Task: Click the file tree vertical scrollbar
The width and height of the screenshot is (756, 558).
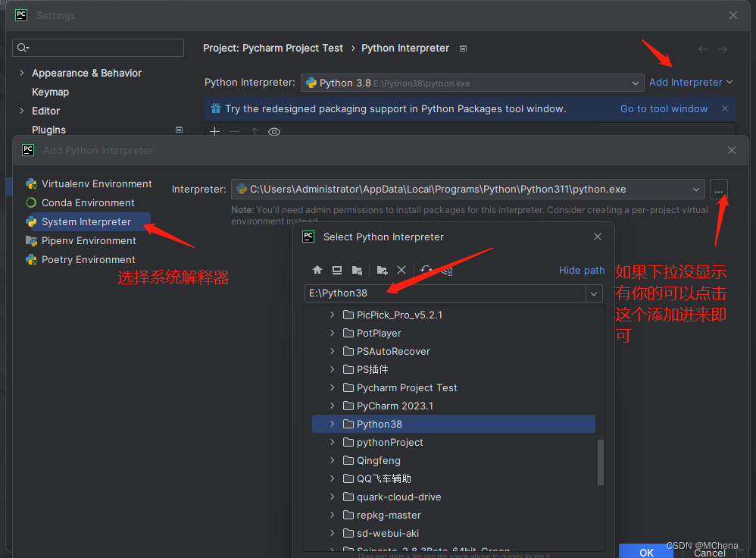Action: click(x=600, y=462)
